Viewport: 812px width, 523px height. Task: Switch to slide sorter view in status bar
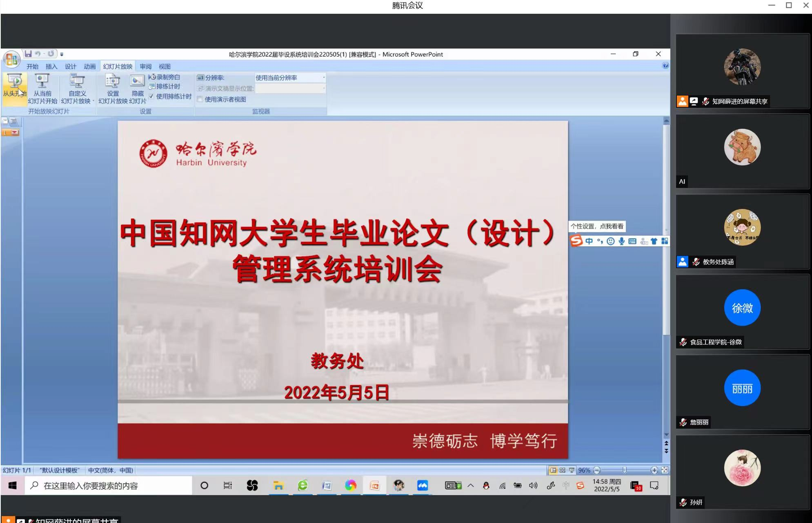pos(562,470)
